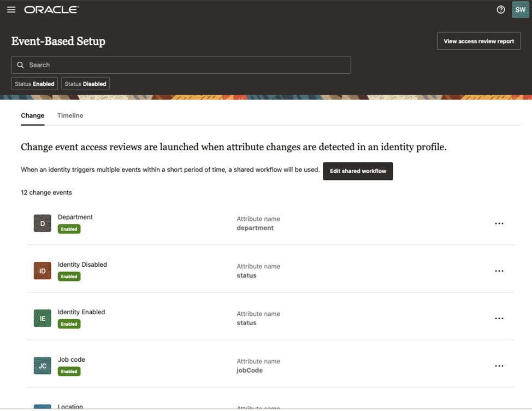Click the Edit shared workflow button
This screenshot has height=411, width=532.
[358, 171]
